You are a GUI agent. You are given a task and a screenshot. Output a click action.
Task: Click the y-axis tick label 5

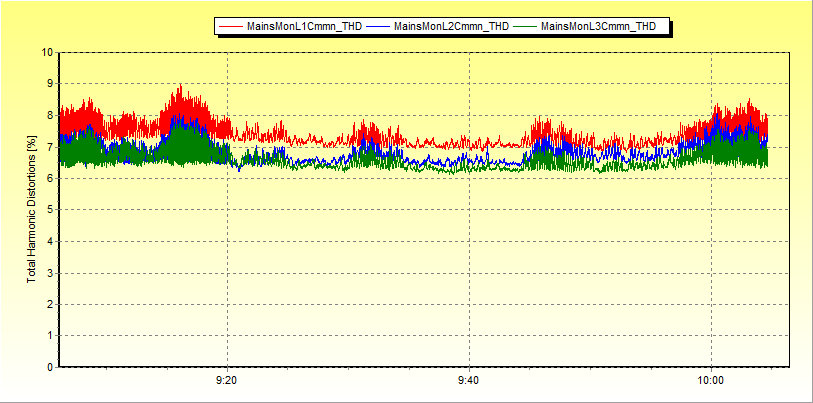coord(50,210)
